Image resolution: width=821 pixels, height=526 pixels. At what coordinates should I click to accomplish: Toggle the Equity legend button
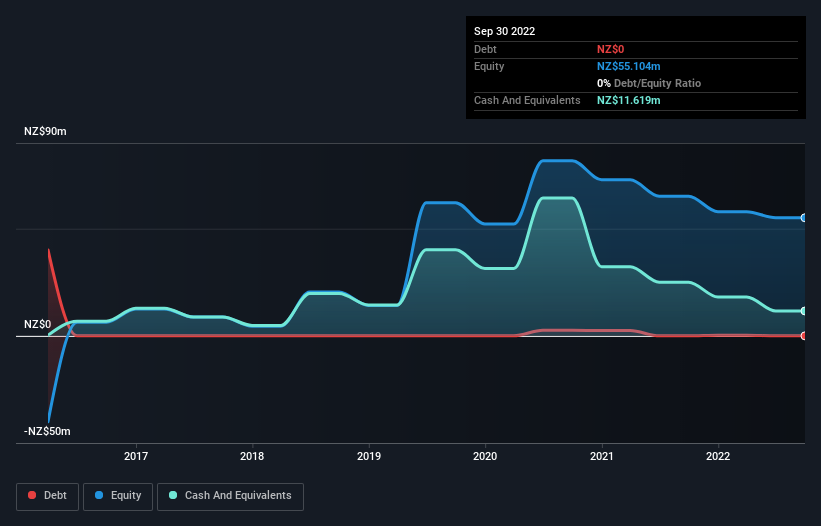tap(118, 496)
